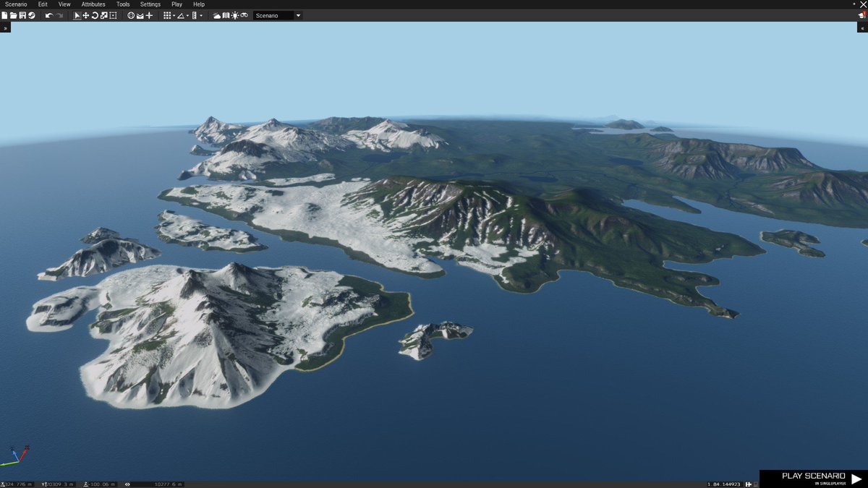868x488 pixels.
Task: Toggle the eye visibility indicator in the status bar
Action: point(127,483)
